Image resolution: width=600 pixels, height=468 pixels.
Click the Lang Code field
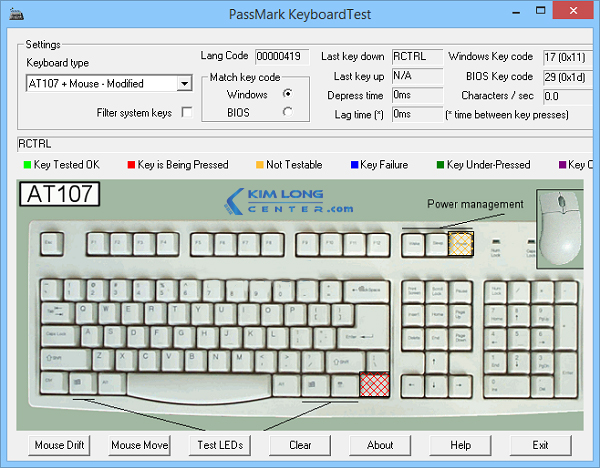tap(284, 57)
